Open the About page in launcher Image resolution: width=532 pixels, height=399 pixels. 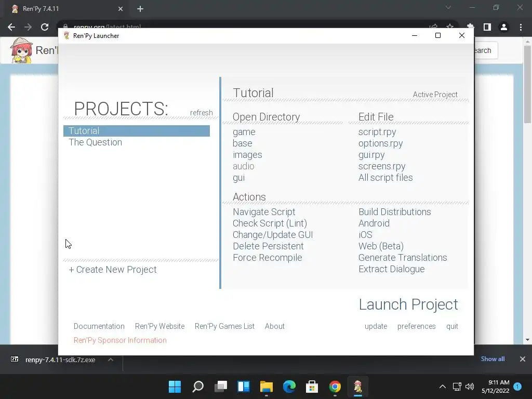tap(274, 326)
